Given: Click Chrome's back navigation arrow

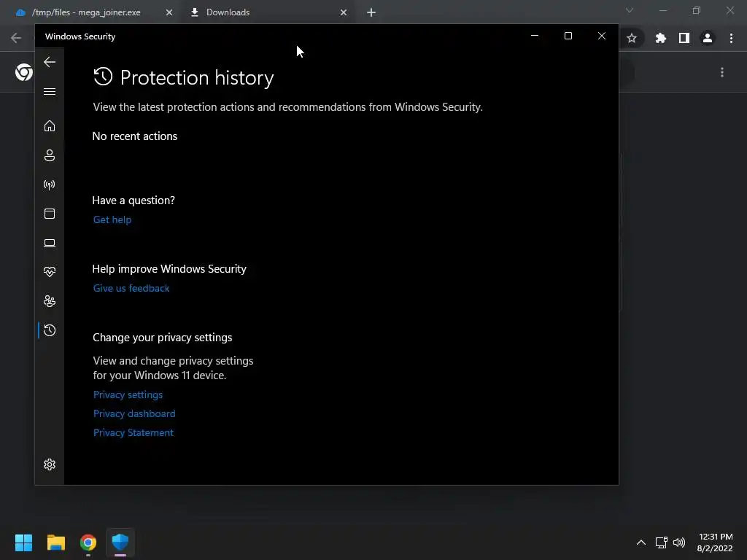Looking at the screenshot, I should [16, 38].
